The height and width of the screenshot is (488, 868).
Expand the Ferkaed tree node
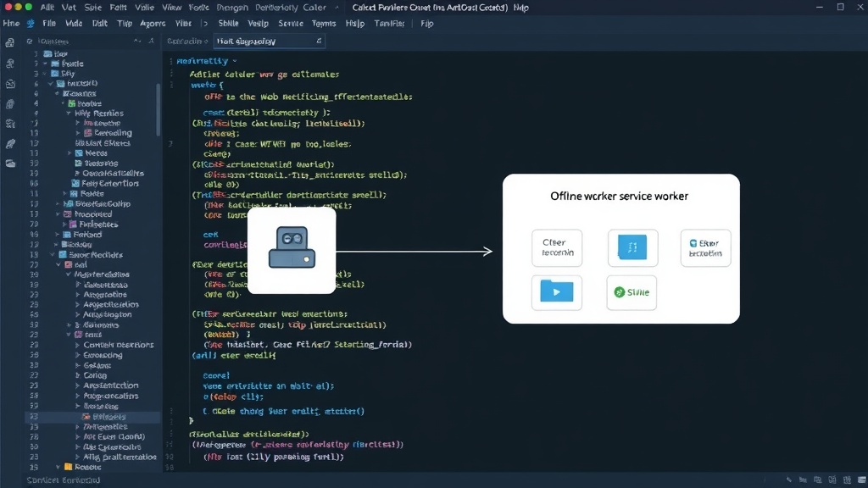(x=57, y=235)
